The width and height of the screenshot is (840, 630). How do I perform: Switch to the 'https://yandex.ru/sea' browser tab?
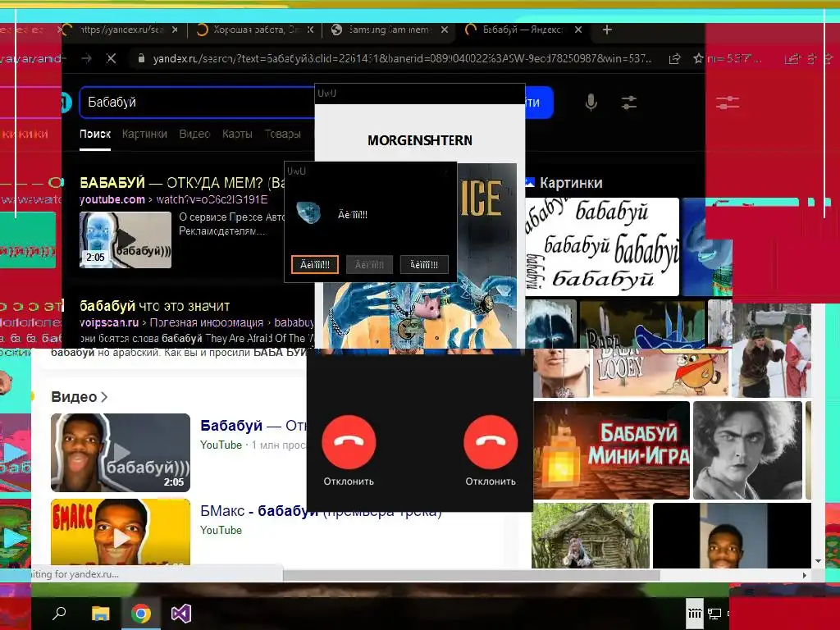pyautogui.click(x=121, y=30)
